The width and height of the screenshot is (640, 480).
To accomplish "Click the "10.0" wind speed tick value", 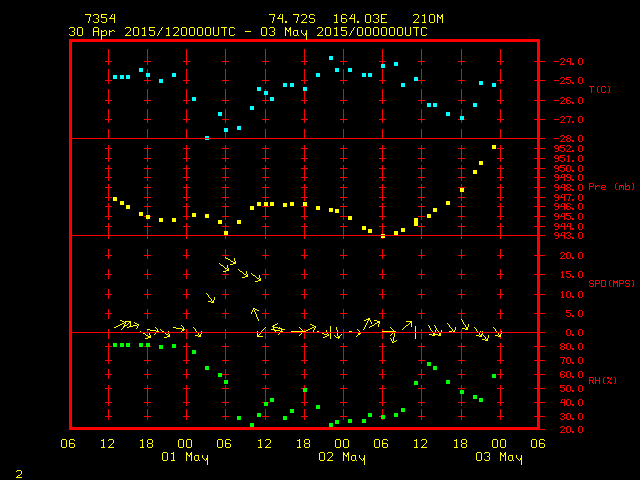I will pyautogui.click(x=571, y=294).
